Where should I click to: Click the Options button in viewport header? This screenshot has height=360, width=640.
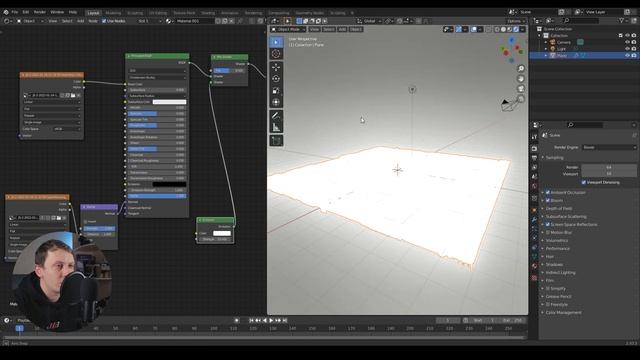point(516,21)
